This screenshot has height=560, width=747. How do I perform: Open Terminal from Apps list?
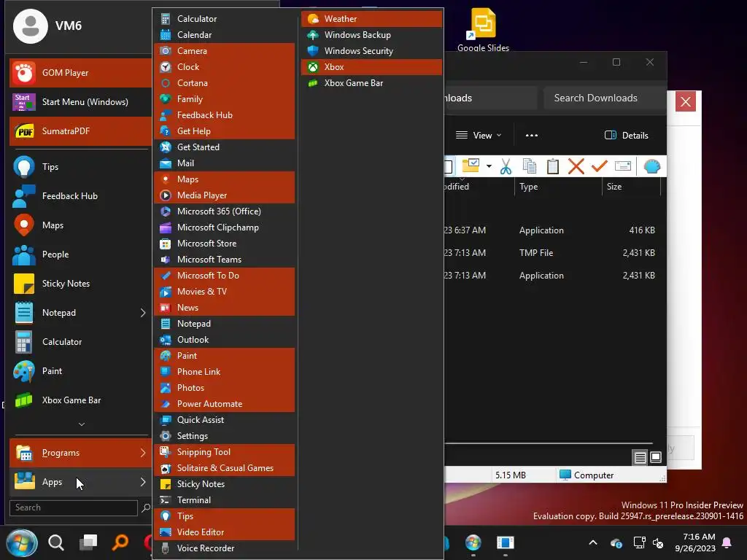click(x=225, y=500)
